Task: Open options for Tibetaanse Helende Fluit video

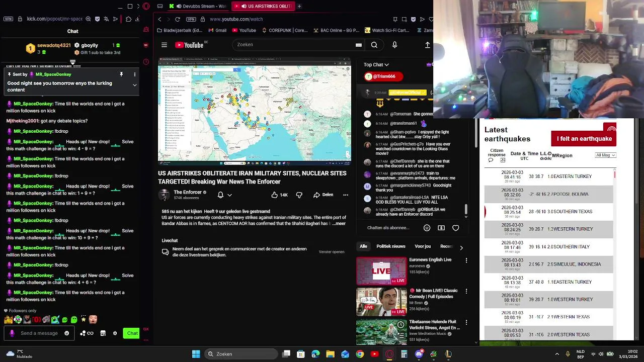Action: click(x=466, y=322)
